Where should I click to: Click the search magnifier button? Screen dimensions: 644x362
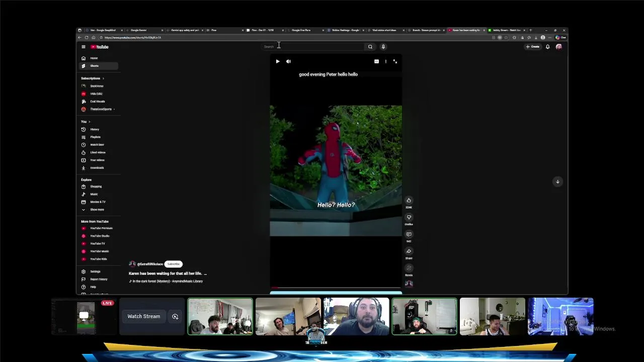[370, 47]
